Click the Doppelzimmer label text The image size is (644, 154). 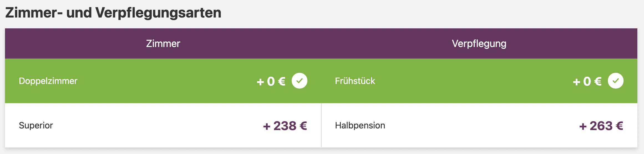pos(48,81)
